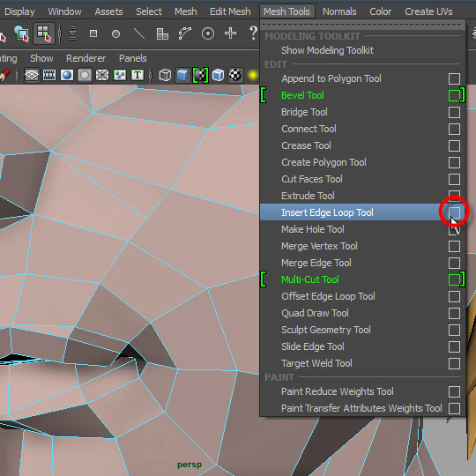
Task: Click the Textured checker ball icon
Action: point(235,75)
